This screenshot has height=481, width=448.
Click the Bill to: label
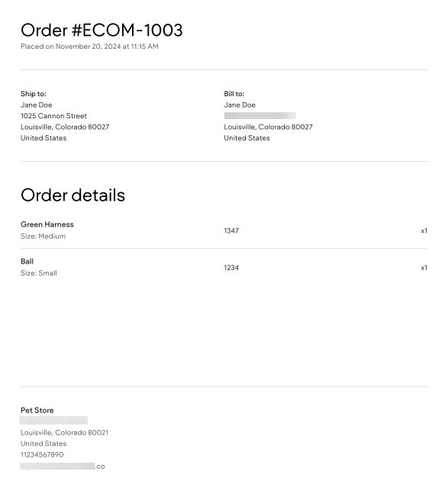point(234,94)
